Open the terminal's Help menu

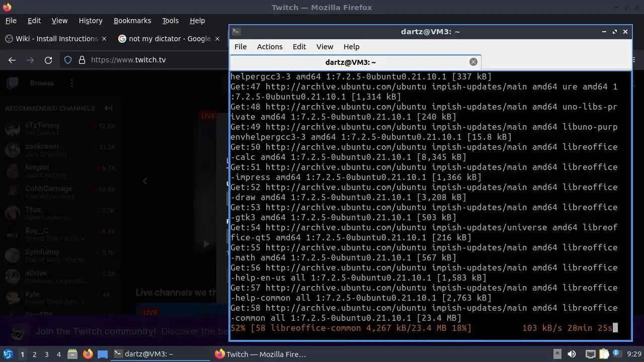click(x=351, y=46)
